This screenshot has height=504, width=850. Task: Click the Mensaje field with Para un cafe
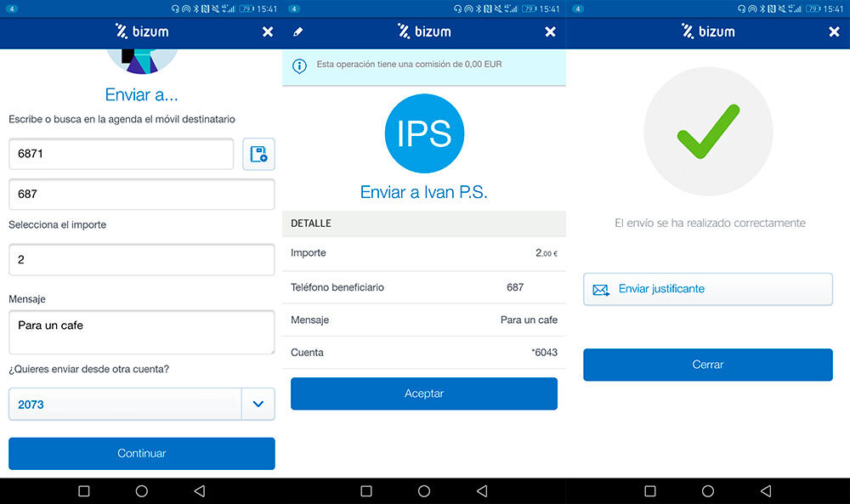[141, 332]
